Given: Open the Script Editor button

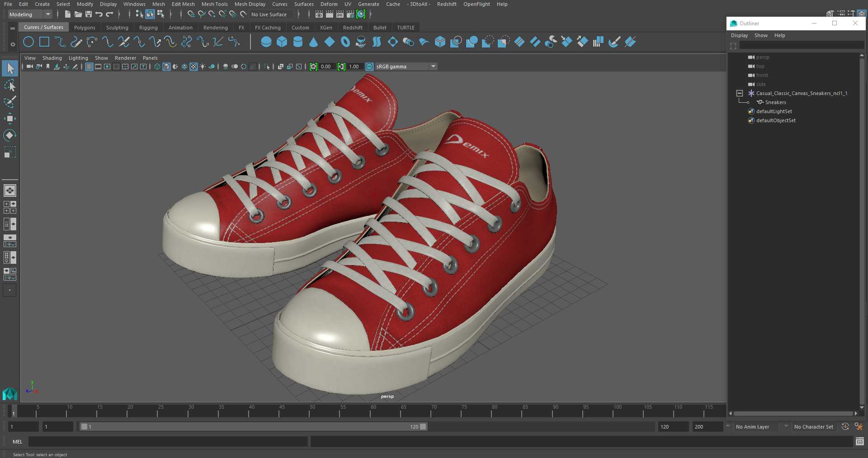Looking at the screenshot, I should coord(859,441).
